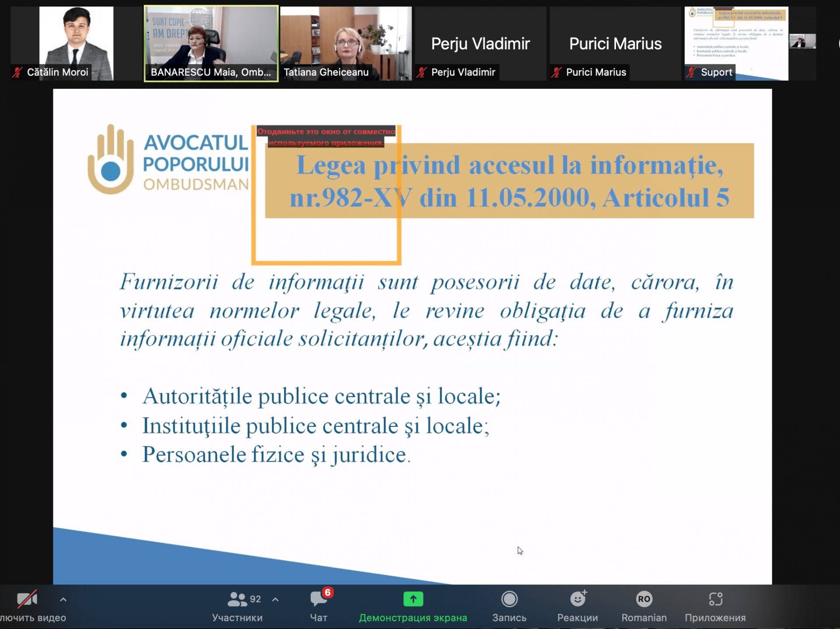Click the Avocatul Poporului Ombudsman logo
Image resolution: width=840 pixels, height=629 pixels.
tap(168, 160)
